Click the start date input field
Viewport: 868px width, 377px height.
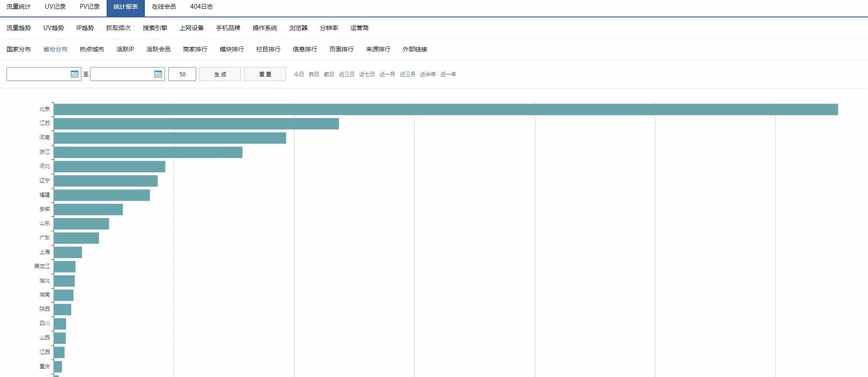[x=38, y=74]
